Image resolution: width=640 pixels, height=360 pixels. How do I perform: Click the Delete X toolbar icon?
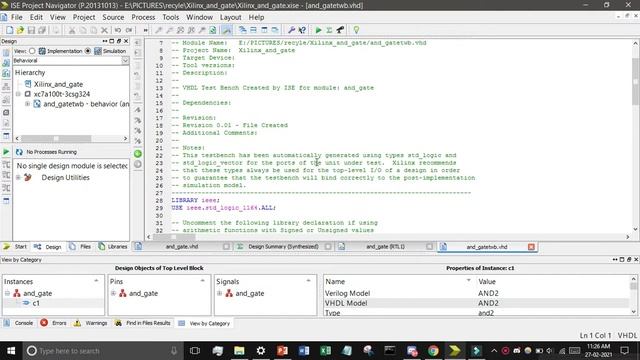tap(104, 30)
